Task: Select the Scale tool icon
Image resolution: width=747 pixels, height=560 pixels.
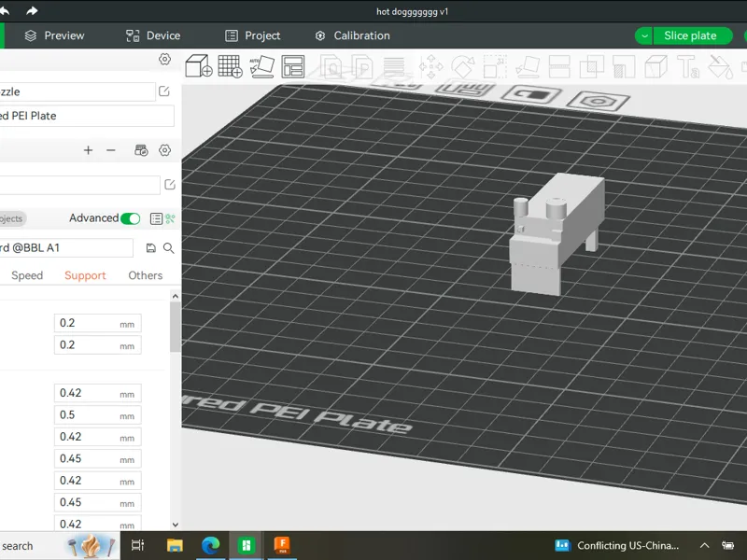Action: (495, 66)
